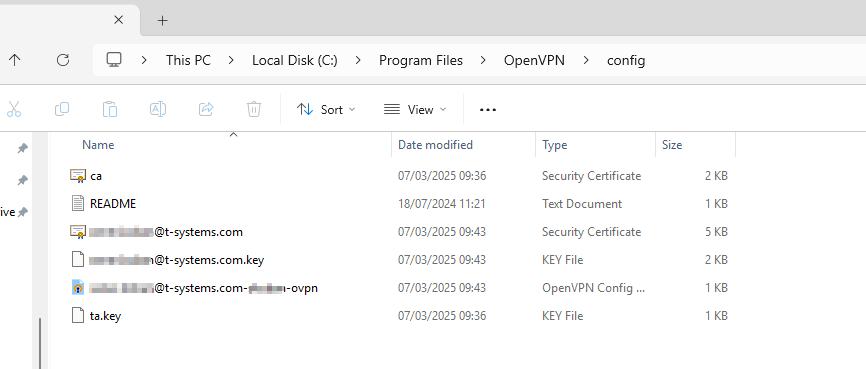The height and width of the screenshot is (369, 866).
Task: Click the Delete trash can icon
Action: (x=254, y=109)
